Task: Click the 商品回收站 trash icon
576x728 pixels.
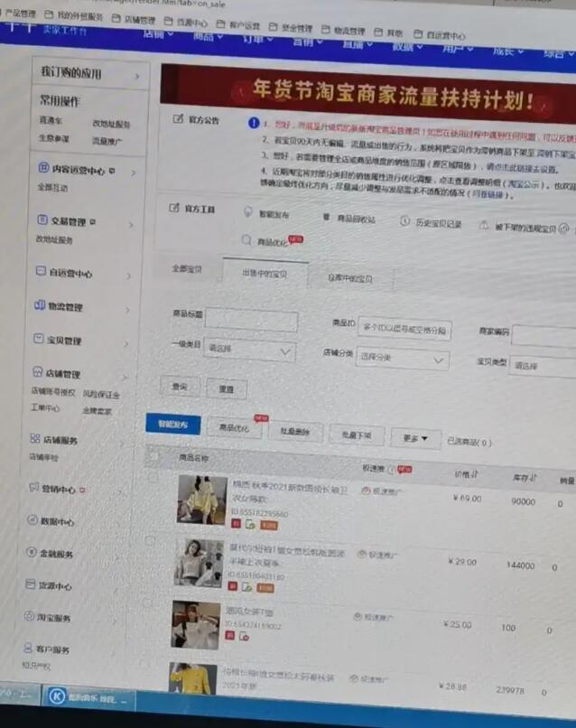Action: click(326, 217)
